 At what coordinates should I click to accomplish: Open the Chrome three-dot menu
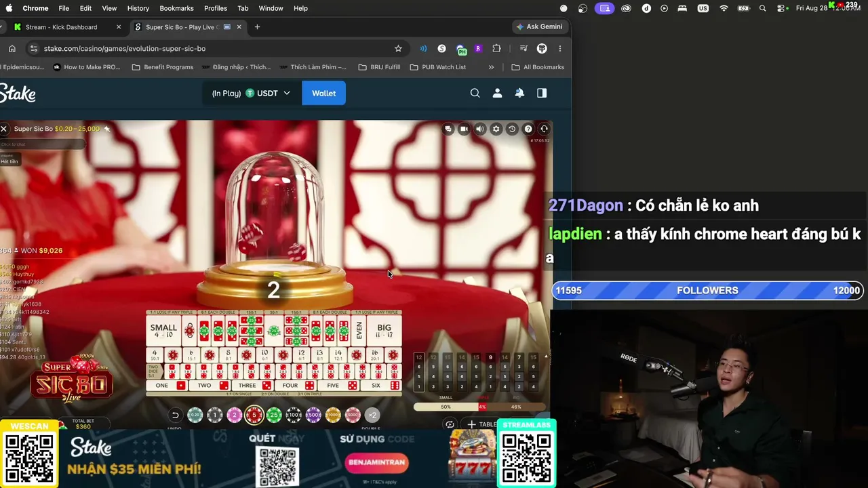click(x=559, y=49)
